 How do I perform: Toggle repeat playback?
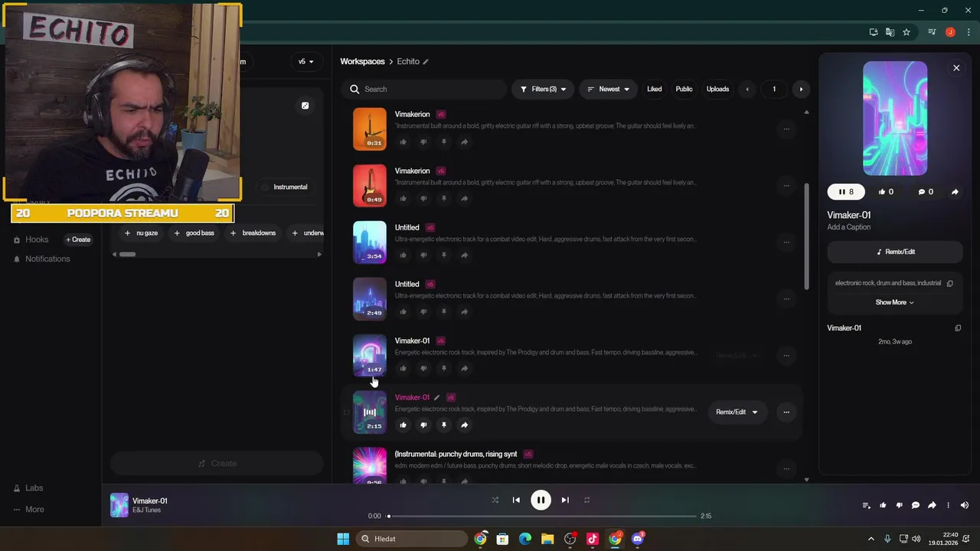(586, 500)
